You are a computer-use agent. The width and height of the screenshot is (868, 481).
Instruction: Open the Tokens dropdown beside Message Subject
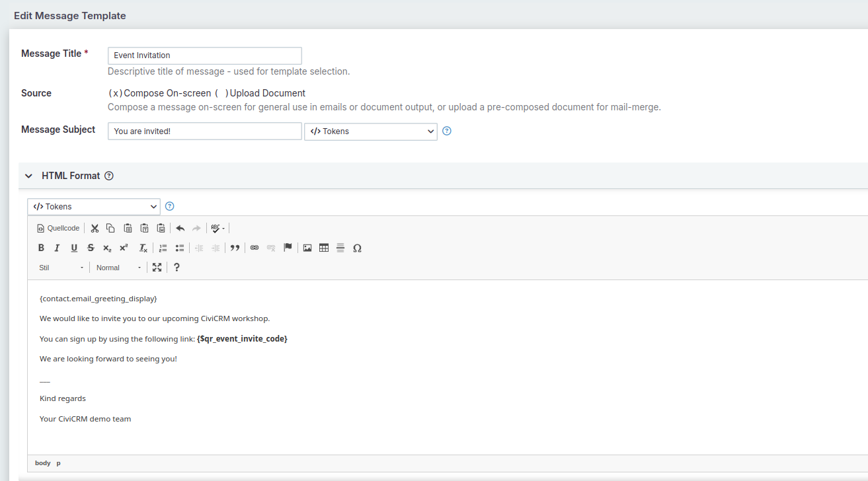pos(370,131)
